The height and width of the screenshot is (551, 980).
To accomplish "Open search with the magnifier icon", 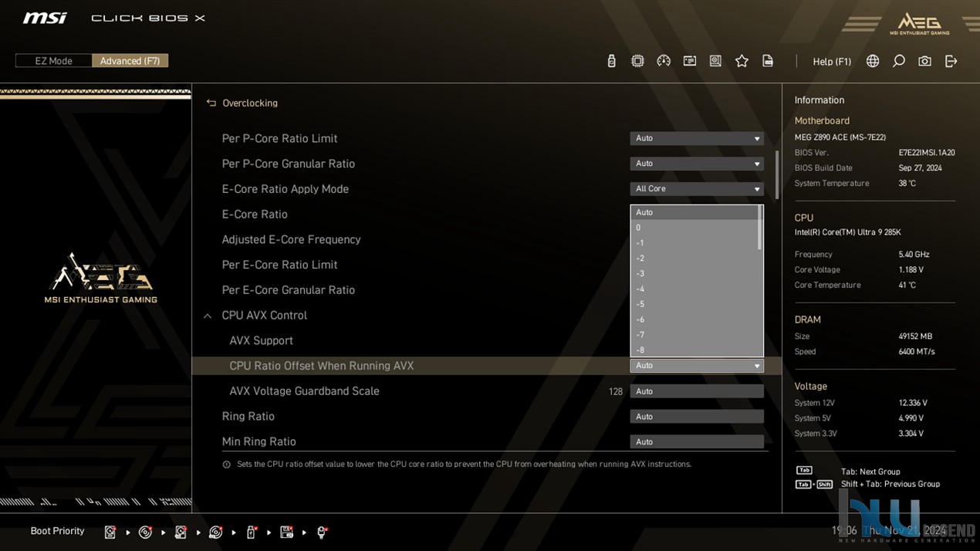I will (899, 61).
